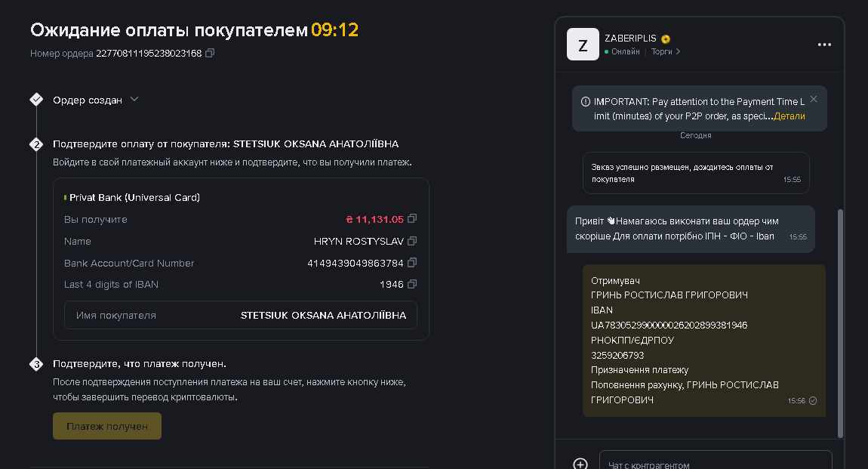Image resolution: width=868 pixels, height=469 pixels.
Task: Copy the bank card number
Action: click(412, 263)
